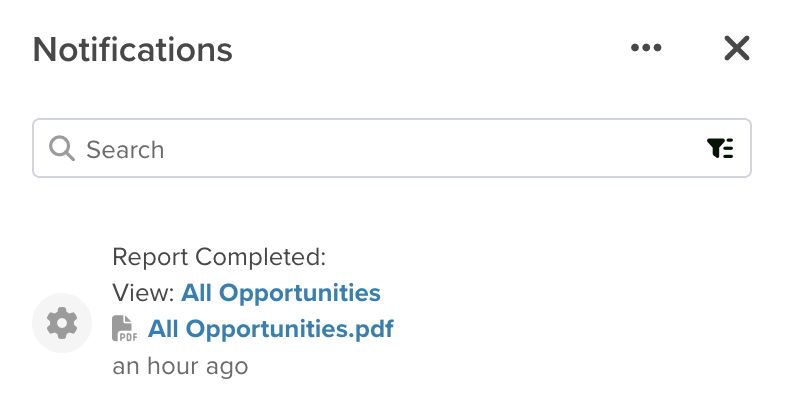Click the PDF file type icon
The width and height of the screenshot is (792, 418).
(124, 329)
